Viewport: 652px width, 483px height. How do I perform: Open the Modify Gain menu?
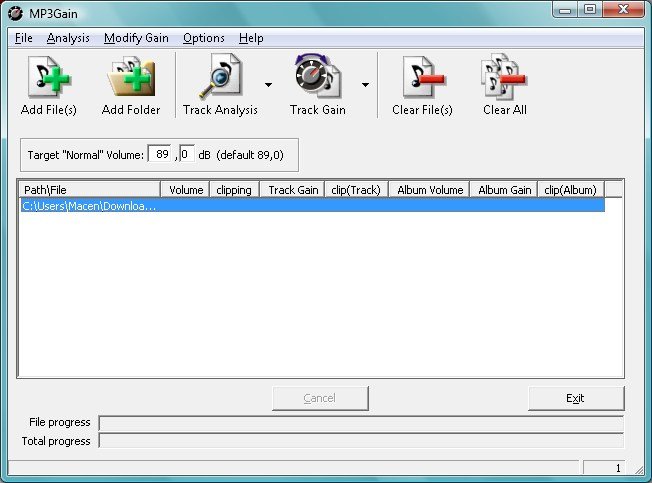(136, 38)
